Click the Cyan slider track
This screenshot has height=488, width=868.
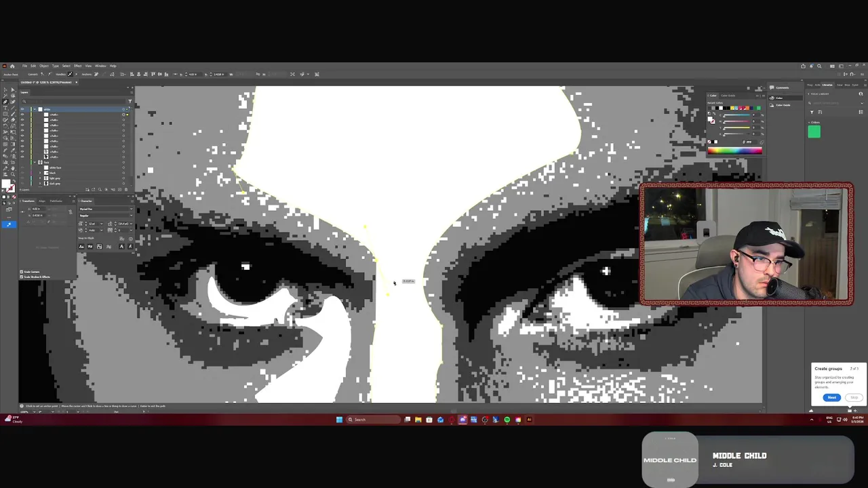(x=737, y=115)
